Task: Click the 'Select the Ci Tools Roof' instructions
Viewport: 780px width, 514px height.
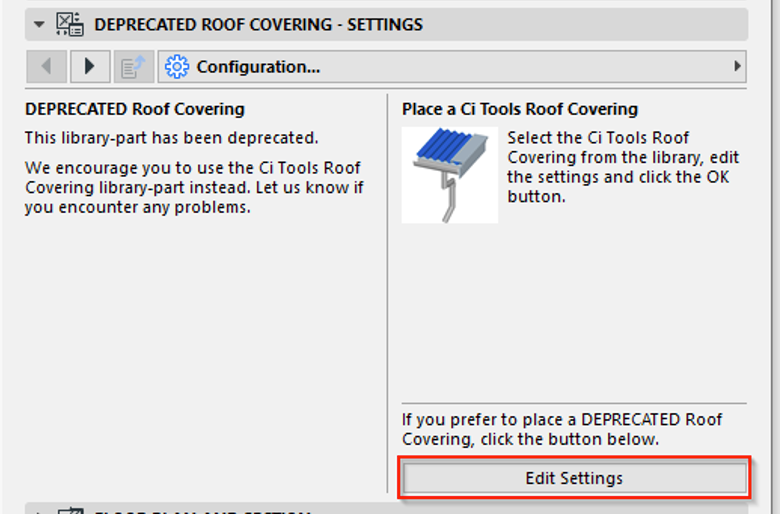Action: click(x=623, y=167)
